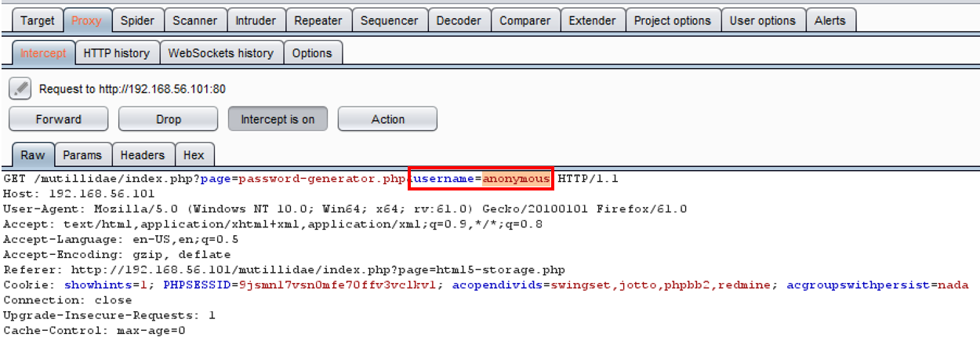Viewport: 980px width, 341px height.
Task: Select the Proxy tab
Action: coord(86,20)
